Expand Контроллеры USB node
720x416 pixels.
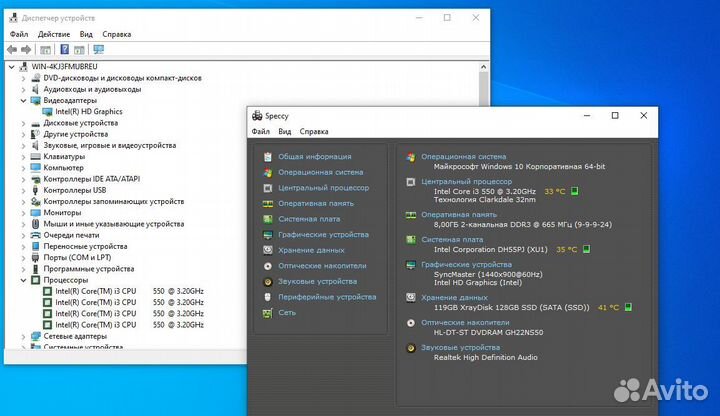[x=23, y=190]
